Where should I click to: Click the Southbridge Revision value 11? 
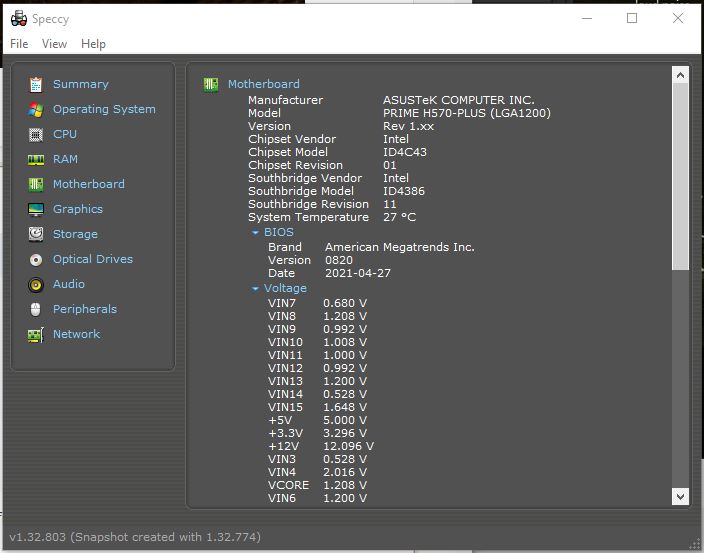tap(390, 204)
